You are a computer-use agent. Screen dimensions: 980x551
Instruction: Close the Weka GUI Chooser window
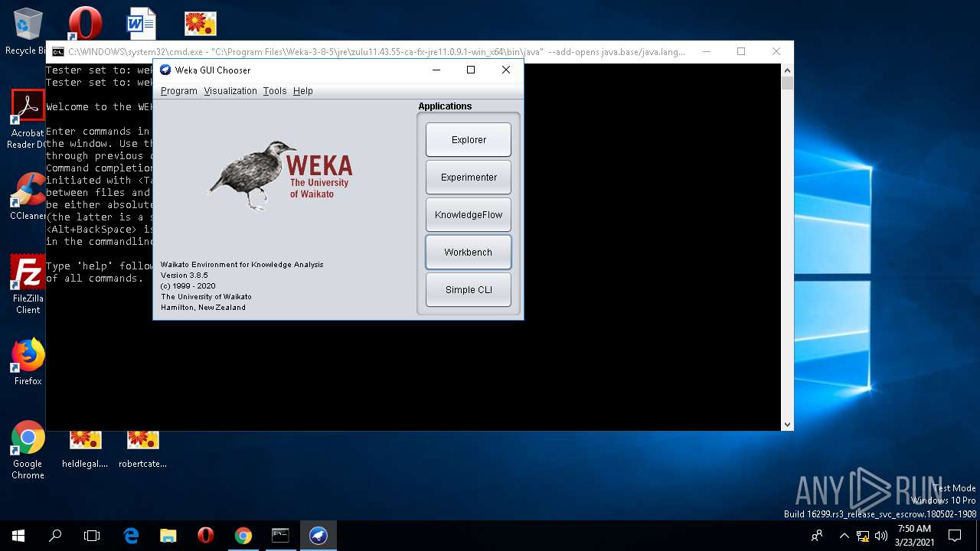[506, 70]
